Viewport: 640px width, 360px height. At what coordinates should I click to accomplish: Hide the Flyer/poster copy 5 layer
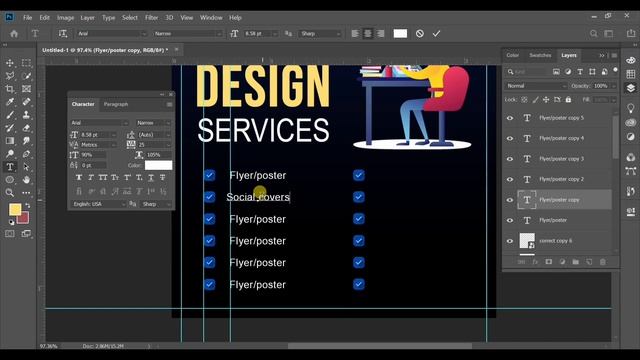tap(510, 118)
